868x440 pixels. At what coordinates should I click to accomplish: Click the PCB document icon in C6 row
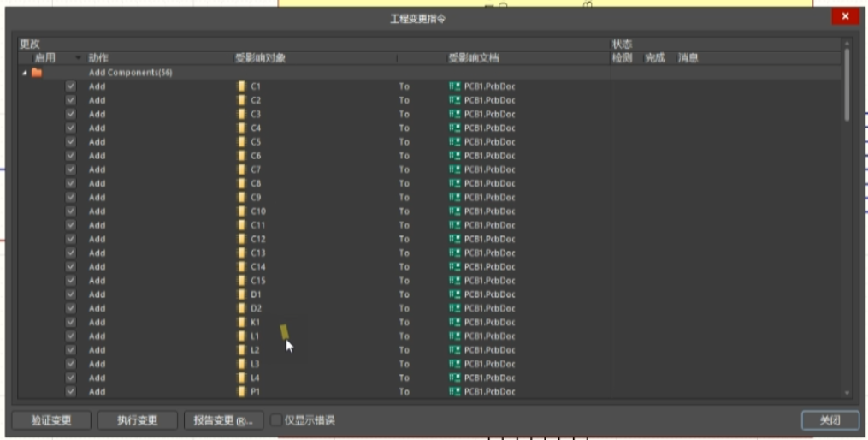tap(455, 156)
